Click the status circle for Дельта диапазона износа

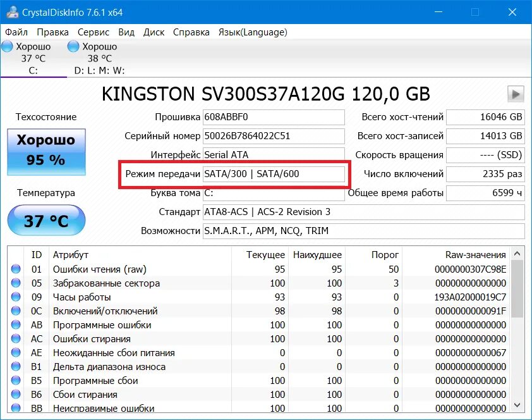[x=16, y=366]
